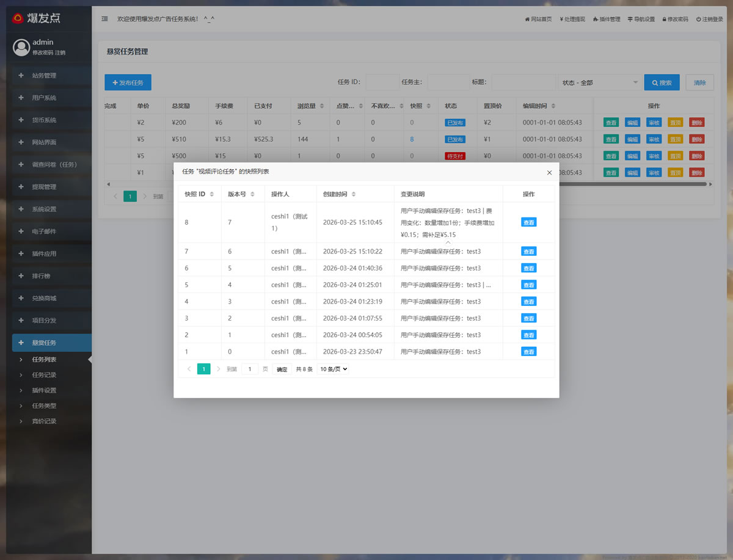This screenshot has height=560, width=733.
Task: Toggle sidebar with the top hamburger icon
Action: click(x=105, y=19)
